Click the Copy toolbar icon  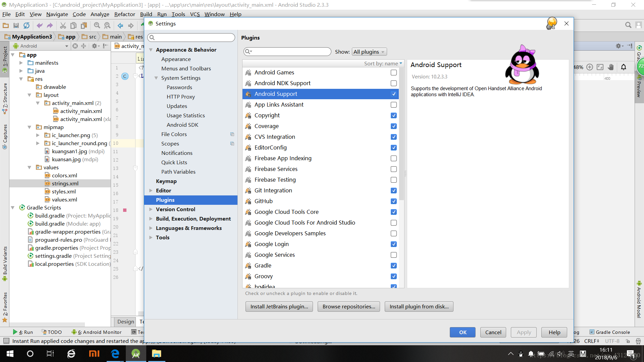(x=73, y=25)
